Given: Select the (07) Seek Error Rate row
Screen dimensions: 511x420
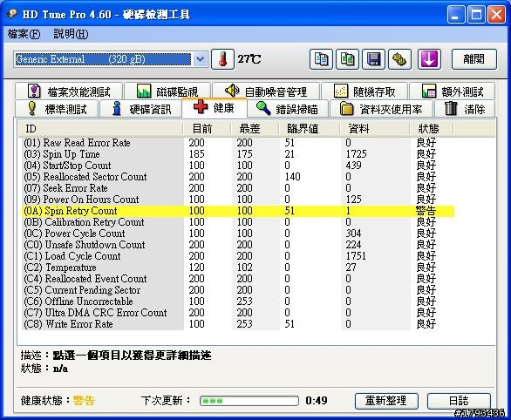Looking at the screenshot, I should click(x=238, y=188).
